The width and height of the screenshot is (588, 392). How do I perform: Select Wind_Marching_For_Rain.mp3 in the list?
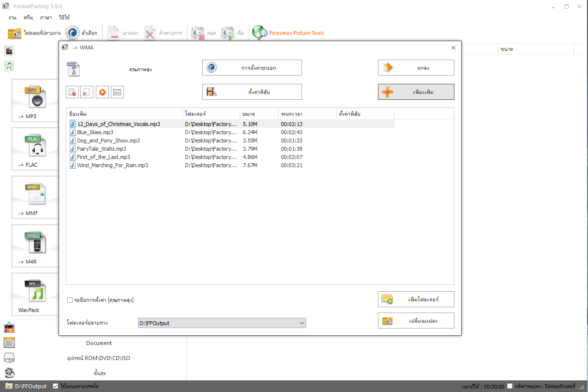[231, 165]
